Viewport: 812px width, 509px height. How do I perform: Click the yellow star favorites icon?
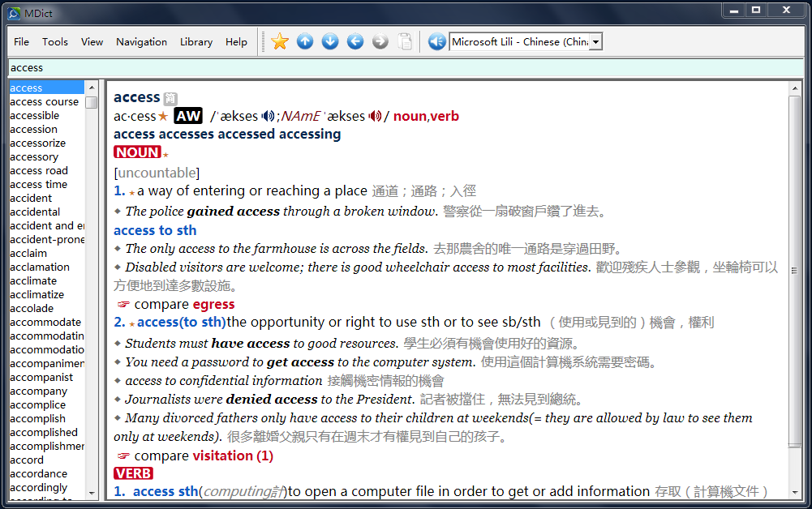point(280,41)
